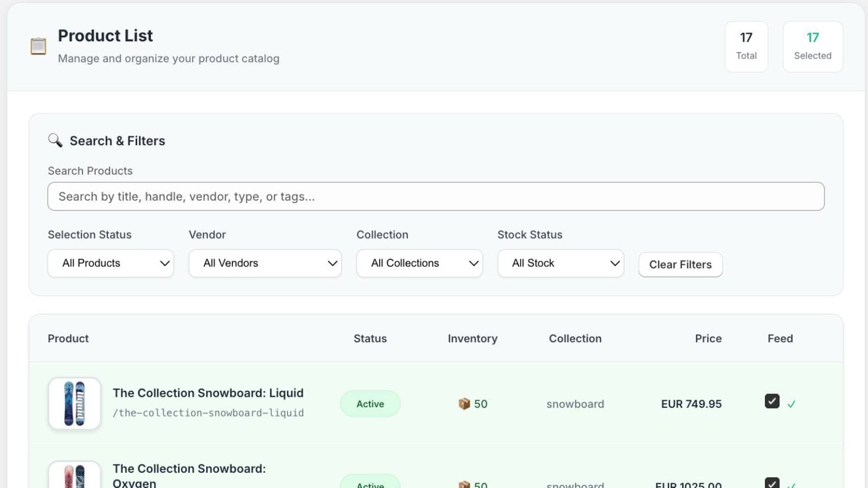Image resolution: width=868 pixels, height=488 pixels.
Task: Expand the All Collections dropdown
Action: click(419, 263)
